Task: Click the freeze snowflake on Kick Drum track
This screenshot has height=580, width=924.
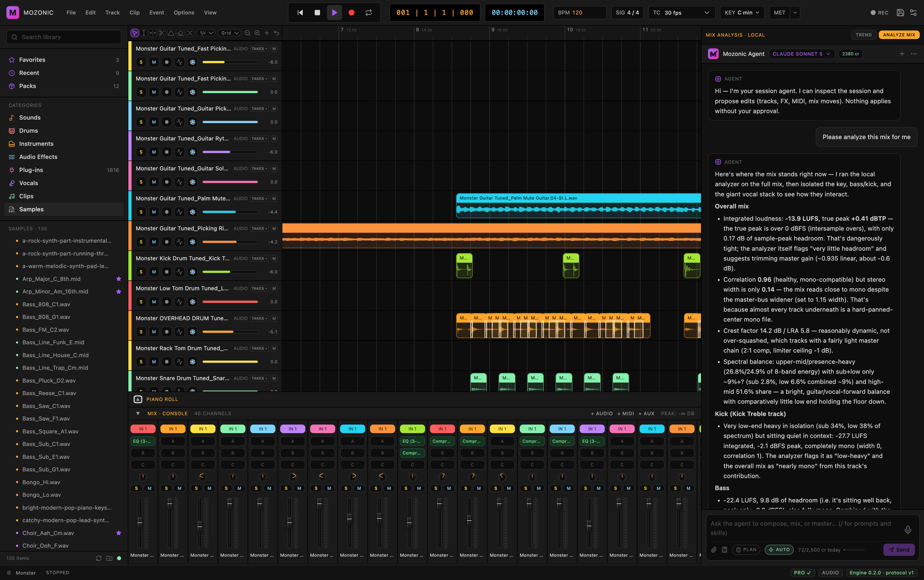Action: point(192,272)
